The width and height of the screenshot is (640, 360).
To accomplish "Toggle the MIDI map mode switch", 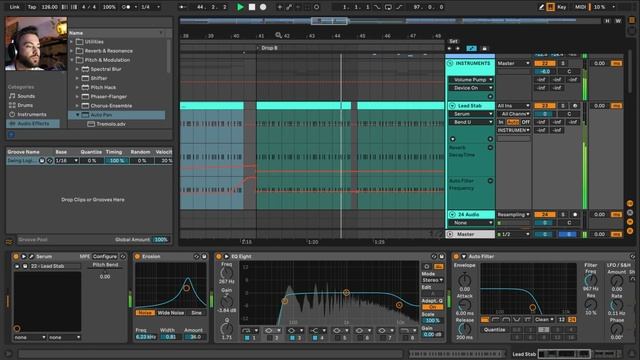I will click(580, 7).
